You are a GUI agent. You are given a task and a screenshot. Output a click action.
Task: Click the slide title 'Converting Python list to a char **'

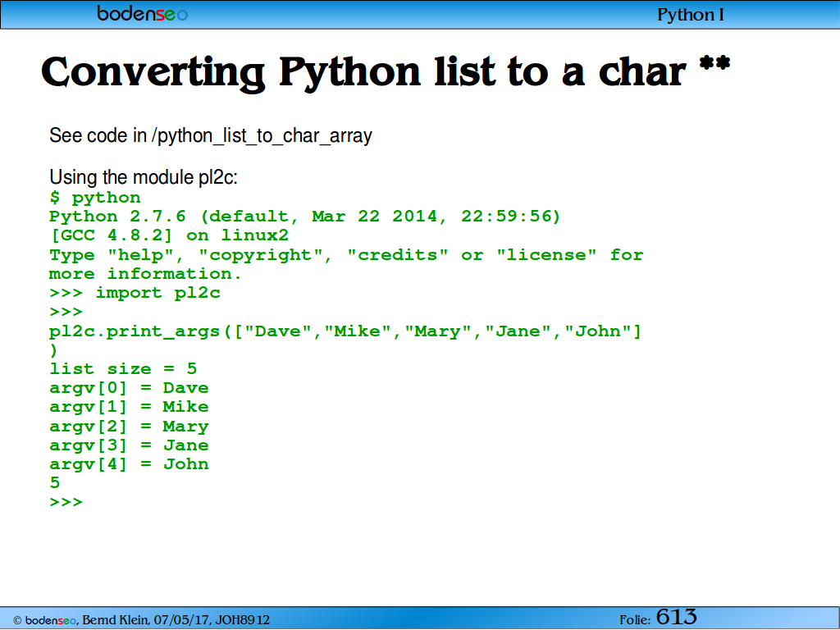pos(386,72)
